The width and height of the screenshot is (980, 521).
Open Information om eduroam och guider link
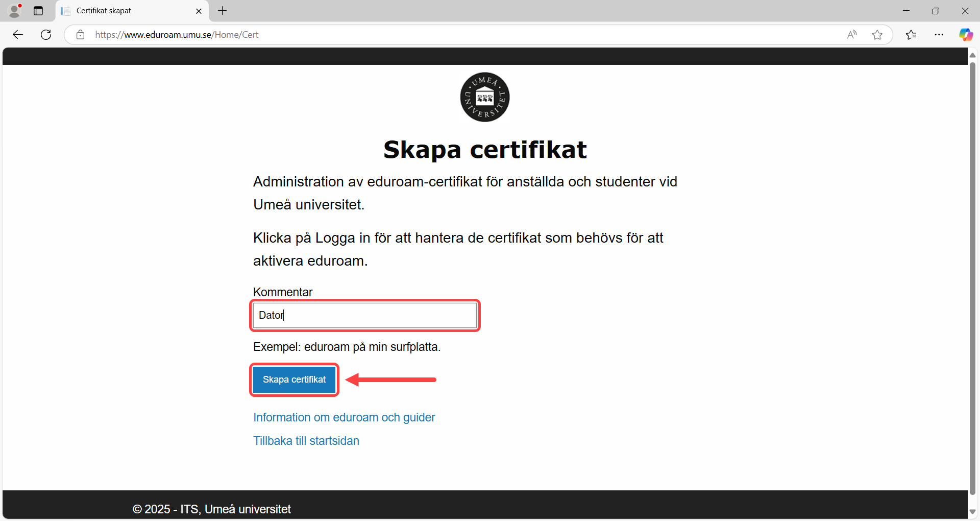[344, 417]
